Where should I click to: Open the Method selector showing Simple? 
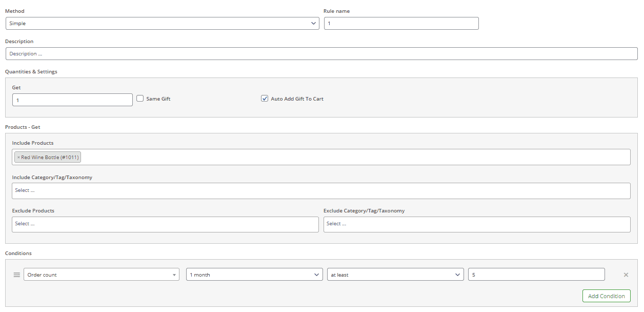tap(162, 23)
